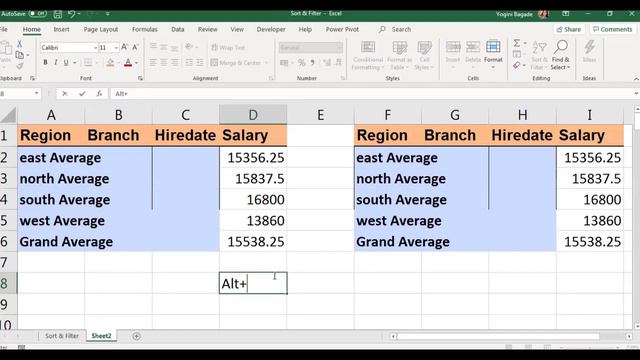640x360 pixels.
Task: Select column D header
Action: tap(253, 115)
